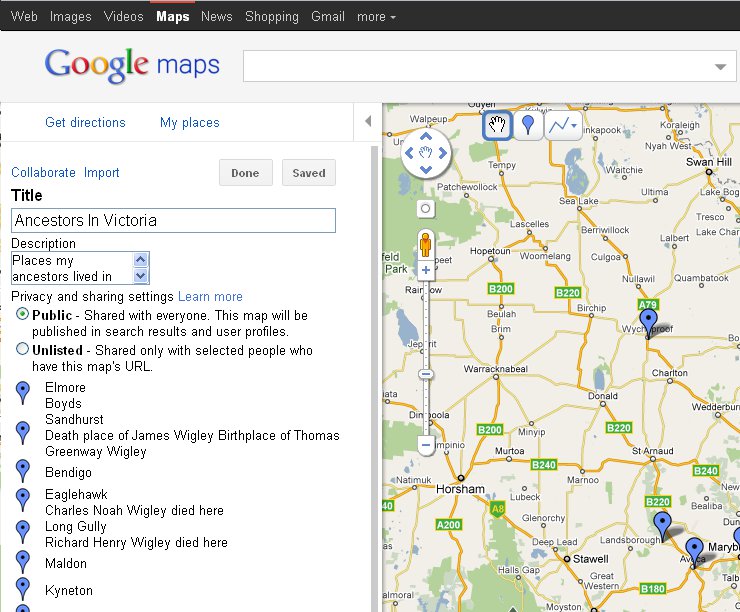Image resolution: width=740 pixels, height=612 pixels.
Task: Click the Google maps logo
Action: [132, 65]
